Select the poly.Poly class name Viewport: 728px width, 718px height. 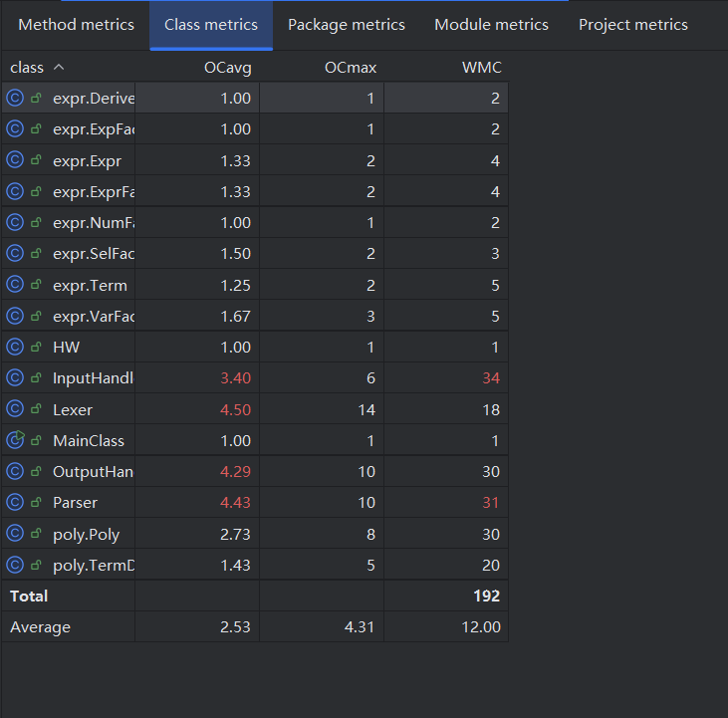(87, 535)
